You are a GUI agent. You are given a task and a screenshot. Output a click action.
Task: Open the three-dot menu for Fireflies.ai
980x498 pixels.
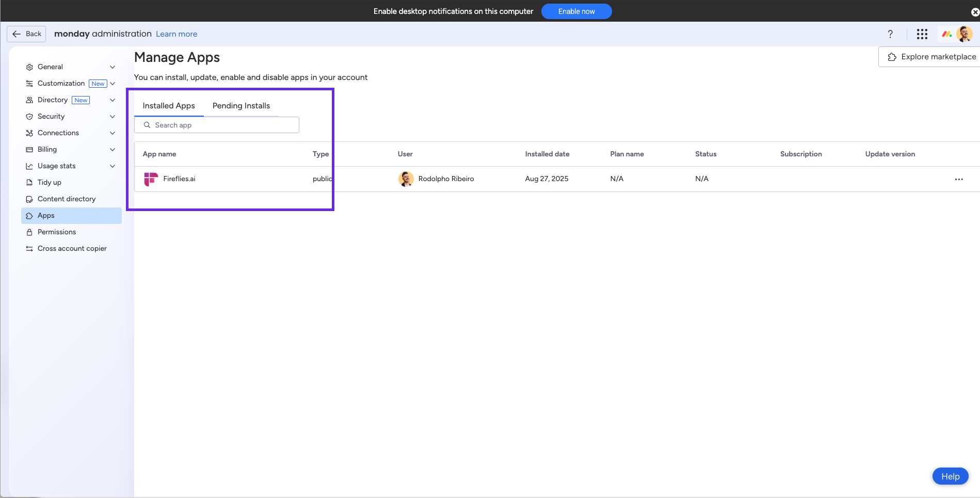click(x=959, y=179)
